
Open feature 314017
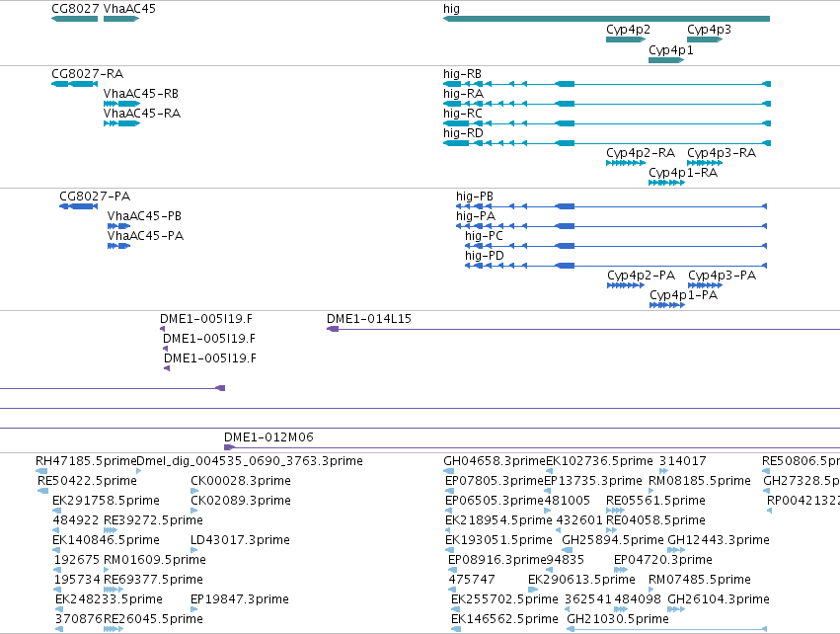click(663, 471)
